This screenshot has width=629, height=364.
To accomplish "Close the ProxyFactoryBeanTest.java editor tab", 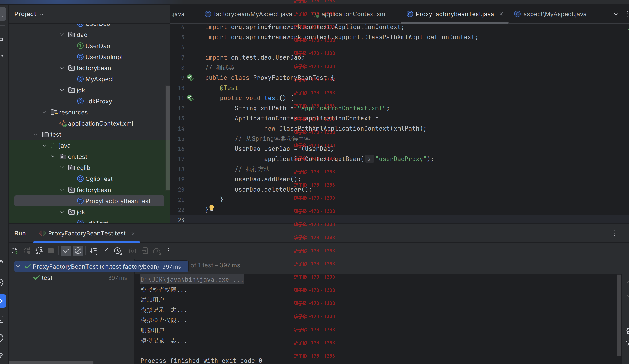I will click(x=501, y=14).
